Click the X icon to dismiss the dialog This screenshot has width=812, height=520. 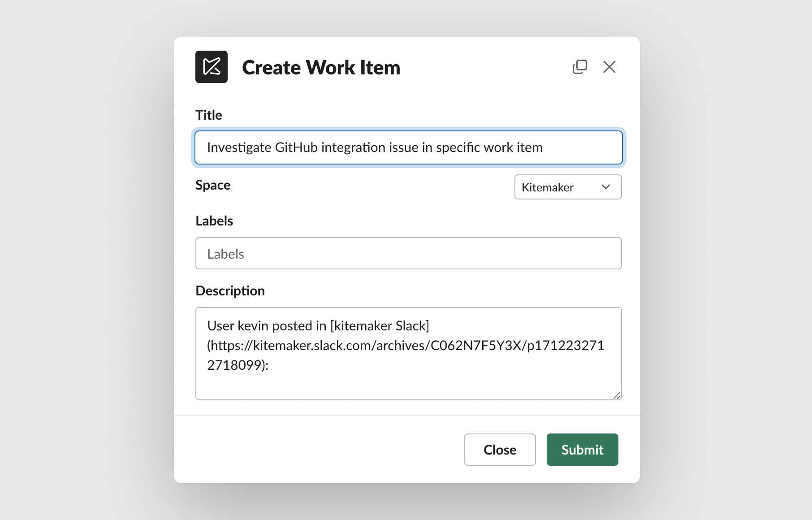coord(609,66)
